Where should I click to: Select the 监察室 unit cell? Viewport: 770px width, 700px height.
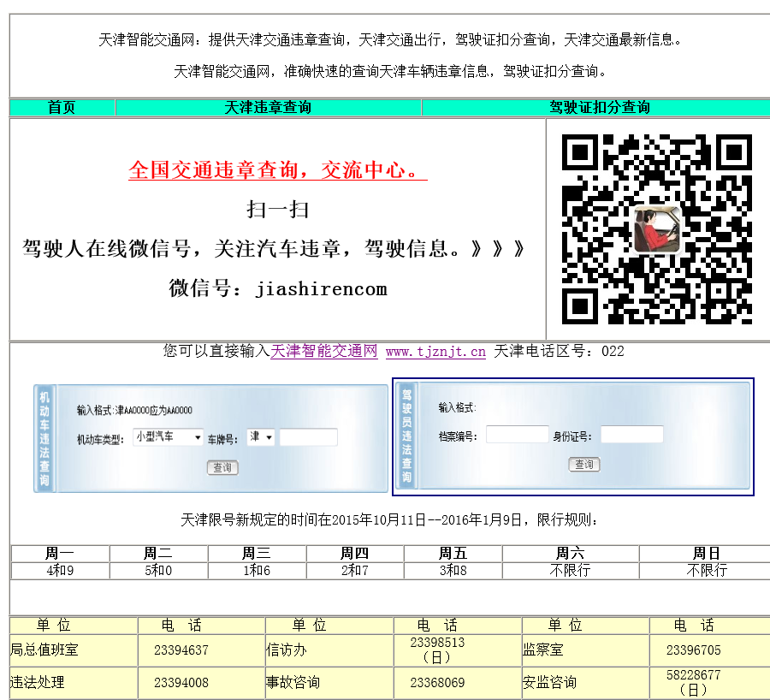(x=585, y=650)
